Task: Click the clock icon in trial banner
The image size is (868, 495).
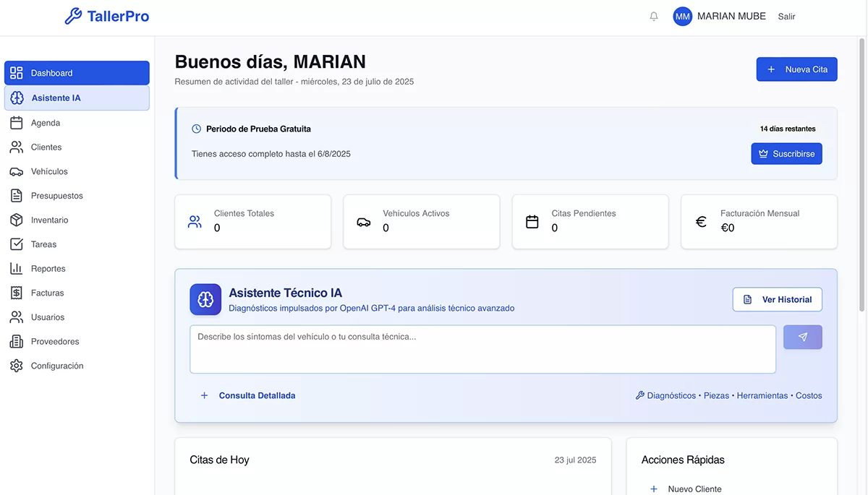Action: tap(196, 129)
